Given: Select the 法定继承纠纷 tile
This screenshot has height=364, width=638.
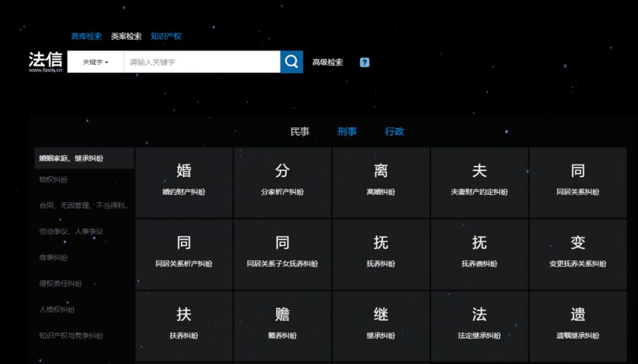Looking at the screenshot, I should pyautogui.click(x=479, y=326).
